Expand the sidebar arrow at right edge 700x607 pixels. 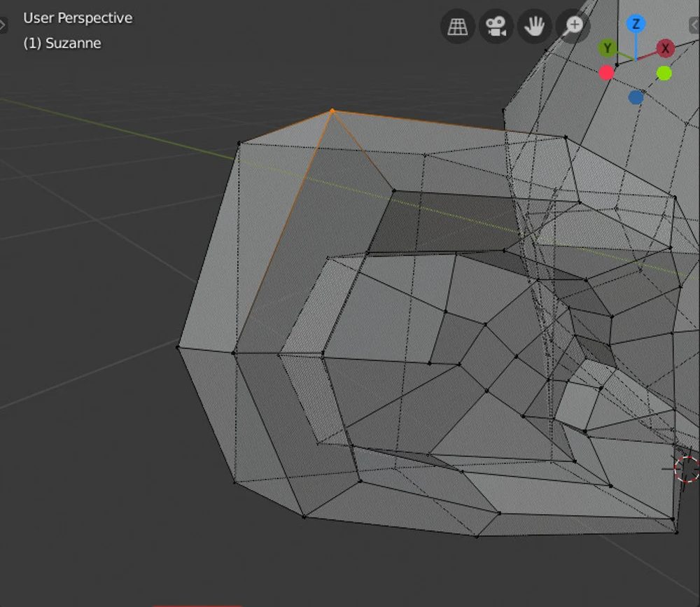695,26
